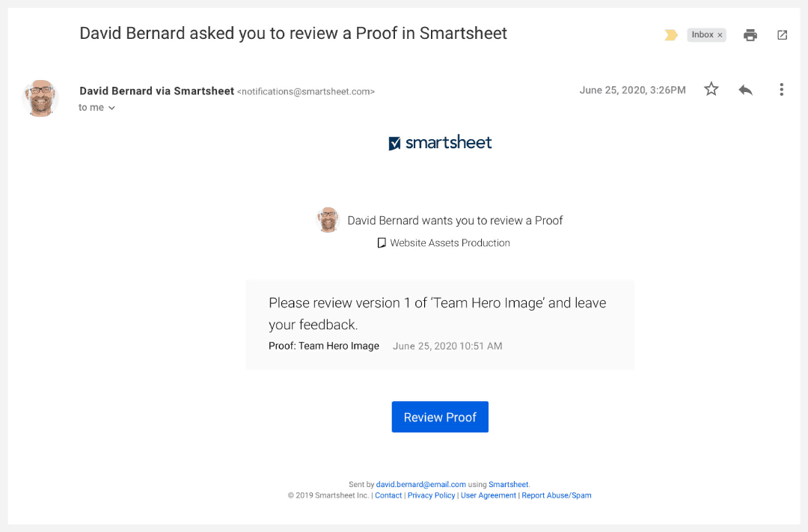
Task: Print this email using the printer icon
Action: (750, 35)
